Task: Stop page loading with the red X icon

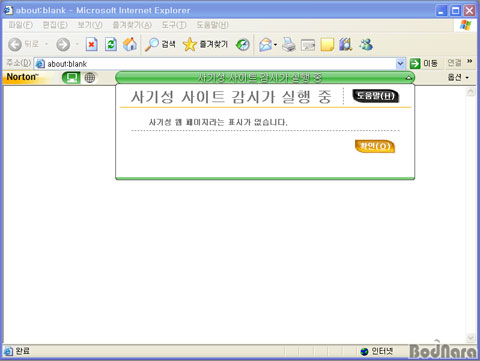Action: [91, 44]
